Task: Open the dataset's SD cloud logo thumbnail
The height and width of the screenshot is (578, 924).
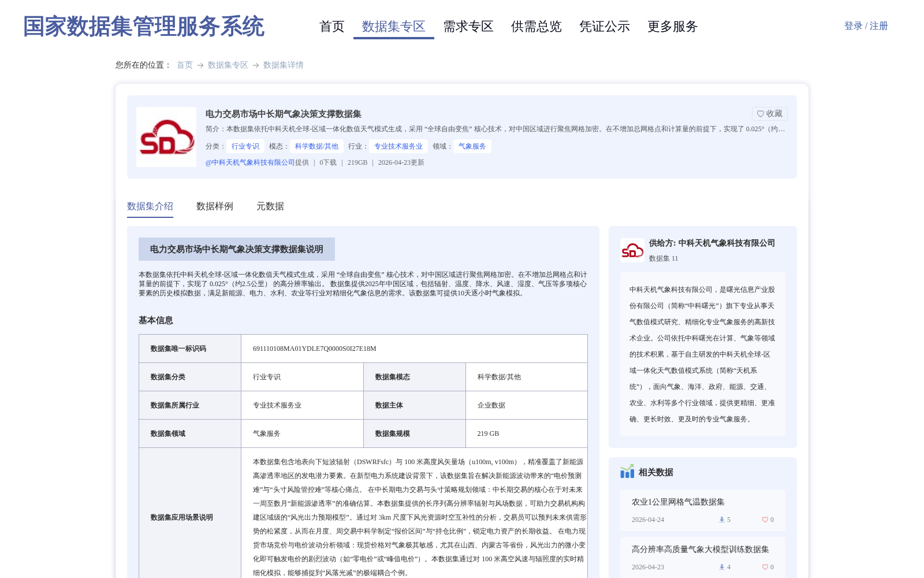Action: tap(166, 137)
